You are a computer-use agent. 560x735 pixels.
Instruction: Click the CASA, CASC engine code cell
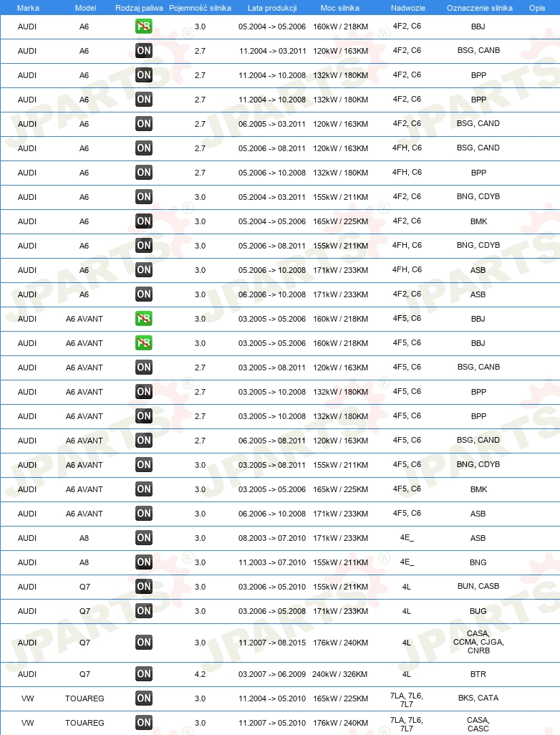pos(478,724)
